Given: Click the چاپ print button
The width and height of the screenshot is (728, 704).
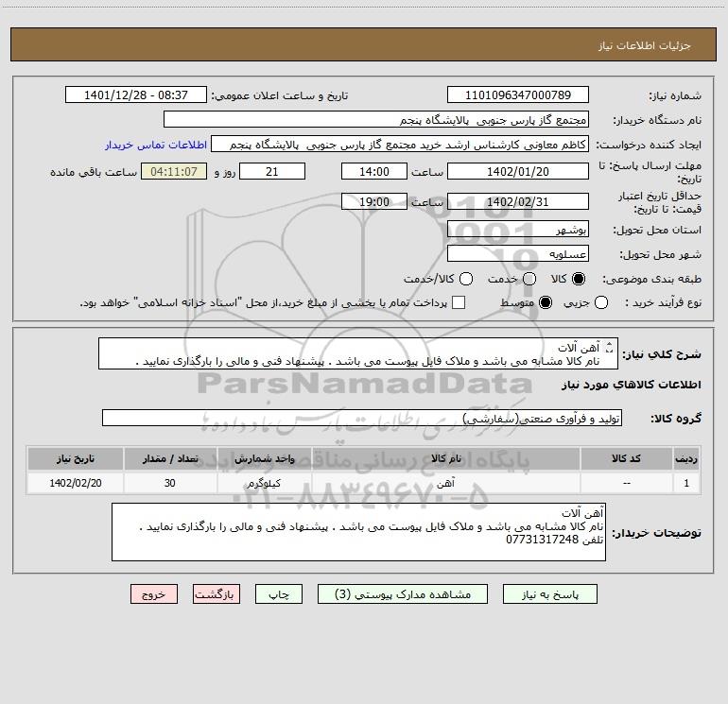Looking at the screenshot, I should [279, 594].
